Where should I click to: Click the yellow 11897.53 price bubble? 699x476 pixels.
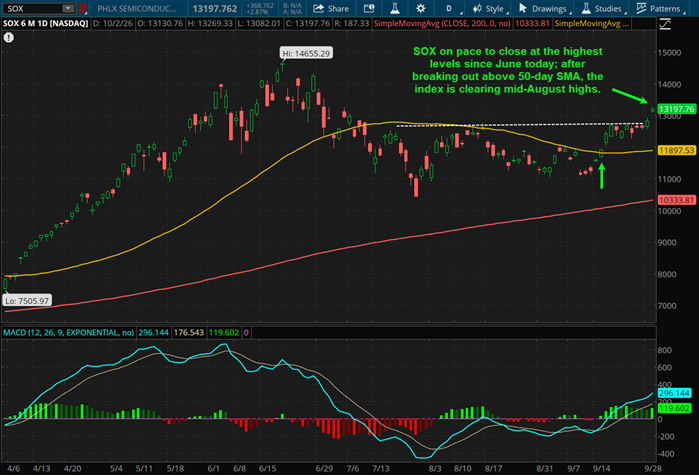676,151
